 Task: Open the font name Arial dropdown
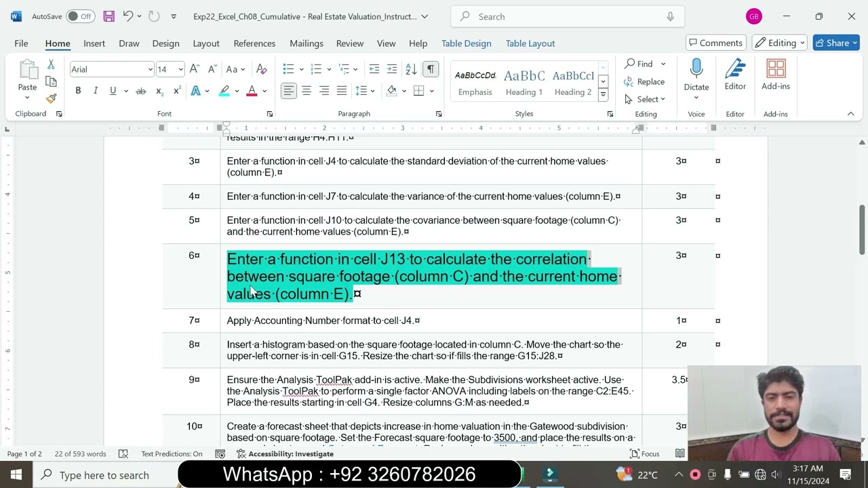150,69
